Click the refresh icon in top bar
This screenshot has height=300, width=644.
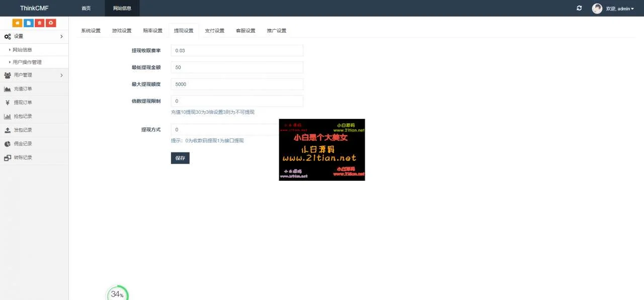tap(579, 8)
